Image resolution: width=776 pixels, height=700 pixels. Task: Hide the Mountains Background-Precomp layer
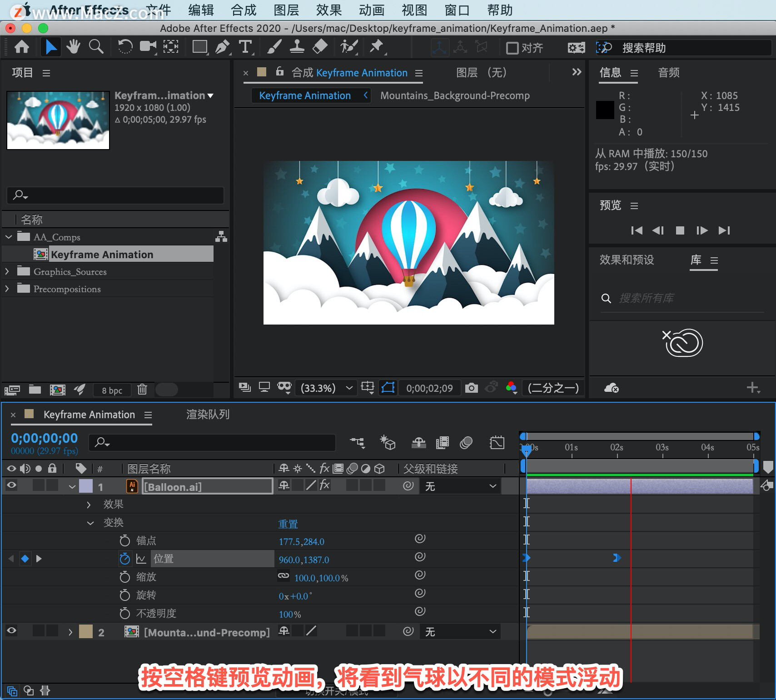click(12, 630)
